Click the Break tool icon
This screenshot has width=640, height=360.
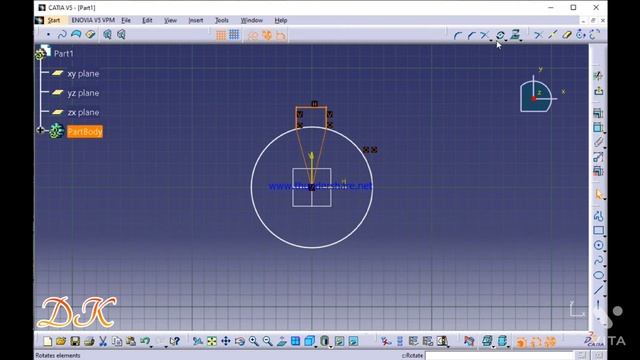point(553,35)
